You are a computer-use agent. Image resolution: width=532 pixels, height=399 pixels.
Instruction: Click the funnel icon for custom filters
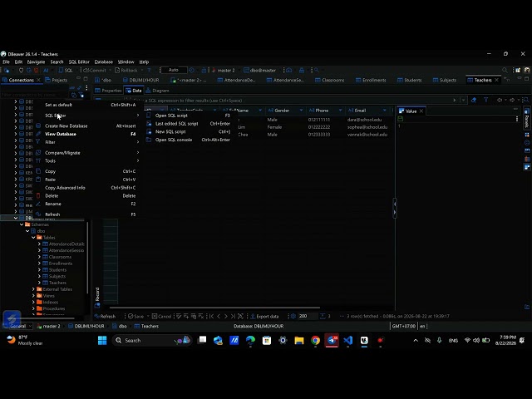(x=485, y=100)
